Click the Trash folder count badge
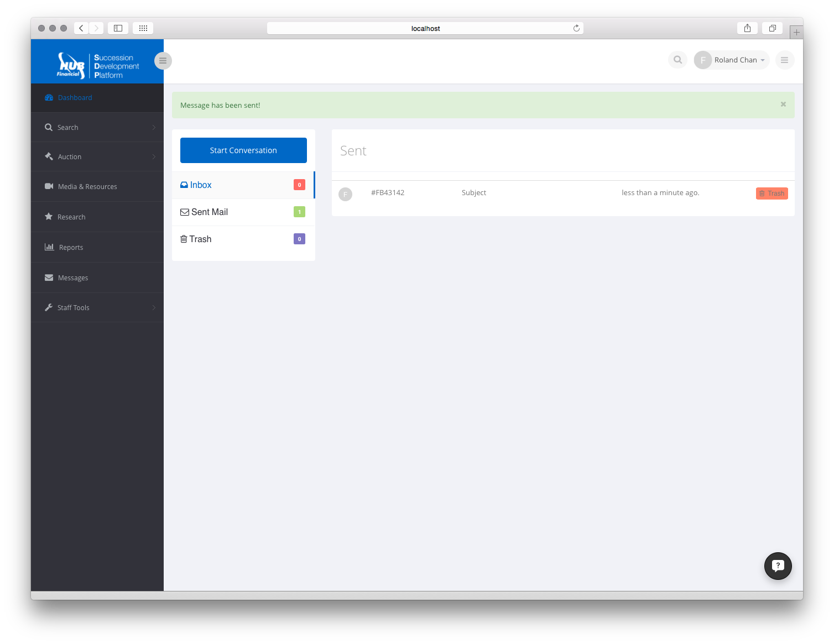Image resolution: width=834 pixels, height=644 pixels. (x=299, y=239)
